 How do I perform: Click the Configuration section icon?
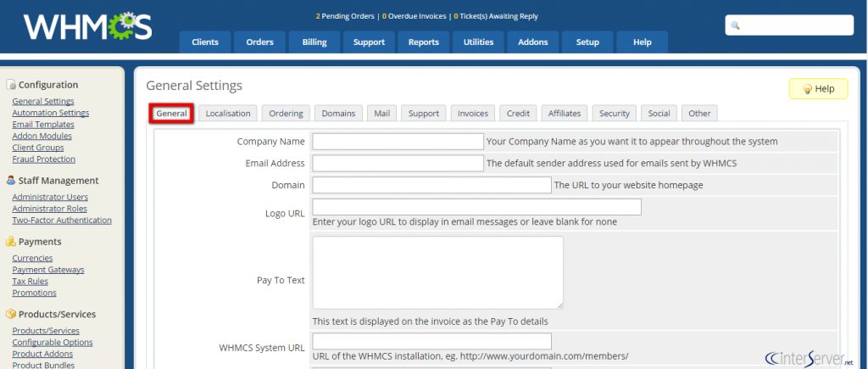click(11, 85)
